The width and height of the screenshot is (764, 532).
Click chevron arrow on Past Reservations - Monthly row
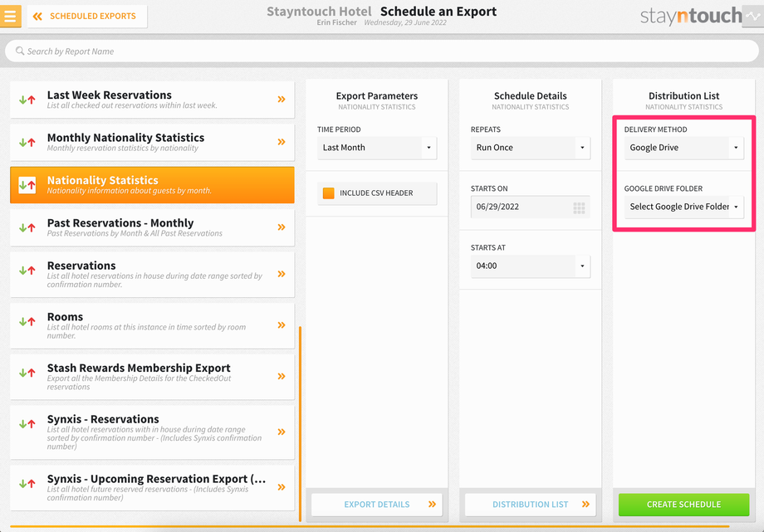click(x=282, y=227)
